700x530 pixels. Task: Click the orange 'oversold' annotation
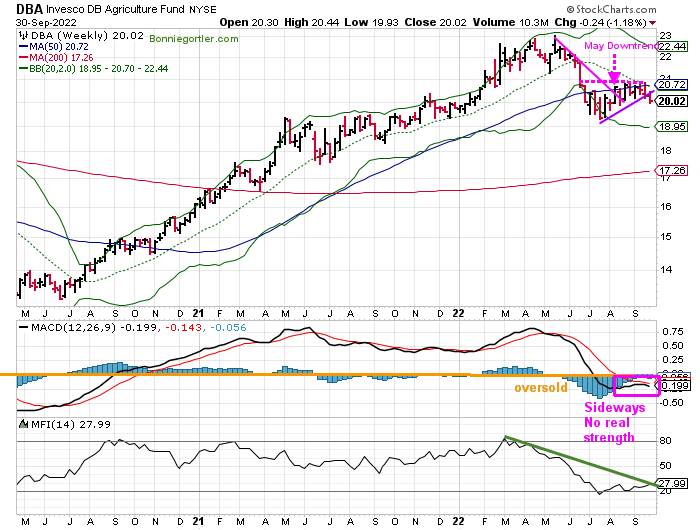coord(541,387)
